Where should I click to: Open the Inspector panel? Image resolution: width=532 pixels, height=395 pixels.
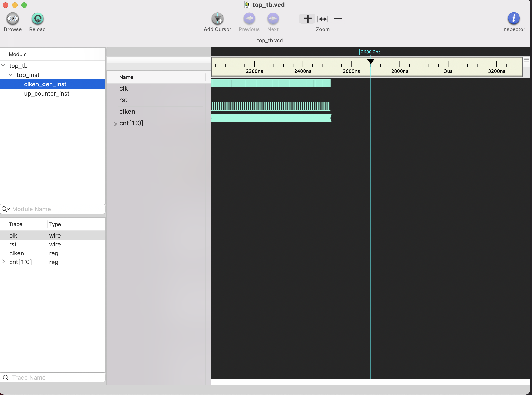point(513,18)
